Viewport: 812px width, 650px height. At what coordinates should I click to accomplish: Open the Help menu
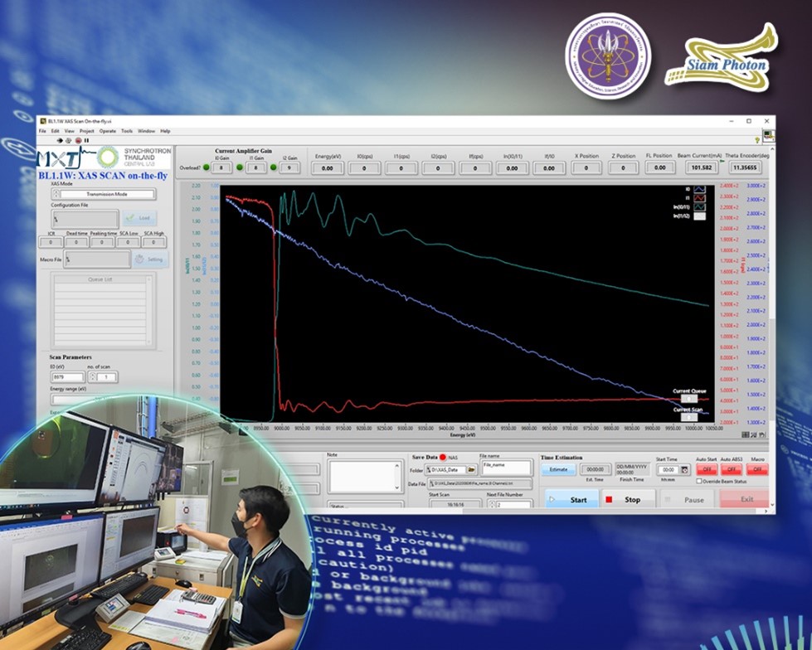click(165, 131)
